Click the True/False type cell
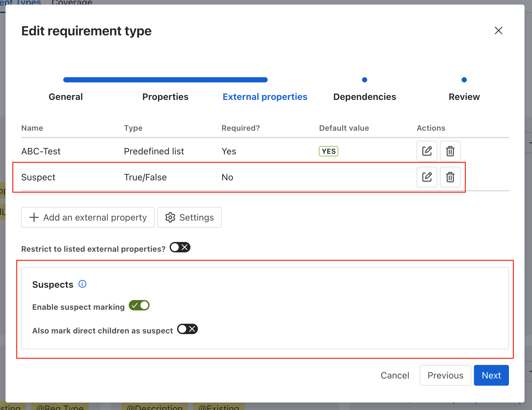Image resolution: width=532 pixels, height=410 pixels. pos(145,177)
